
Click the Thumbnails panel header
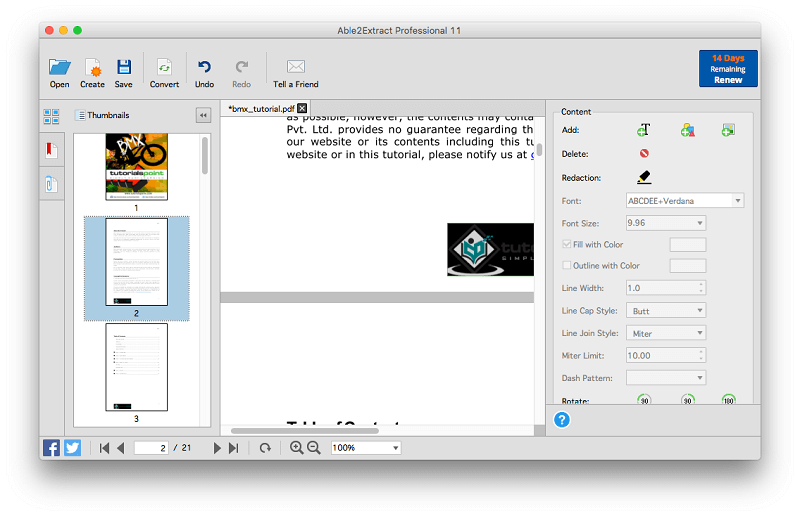108,115
